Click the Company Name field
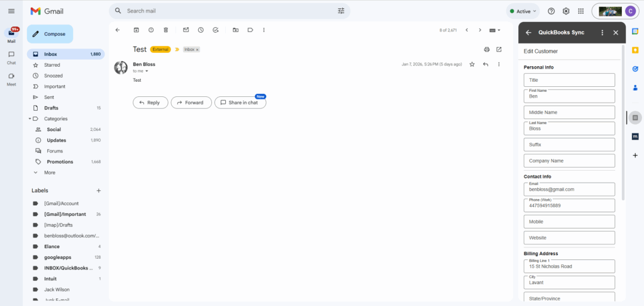This screenshot has width=644, height=306. 569,161
